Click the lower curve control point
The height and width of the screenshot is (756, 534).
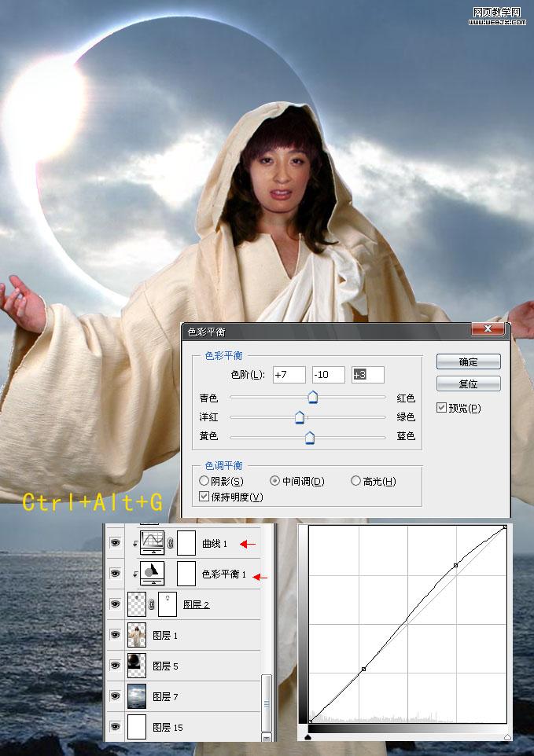point(363,669)
